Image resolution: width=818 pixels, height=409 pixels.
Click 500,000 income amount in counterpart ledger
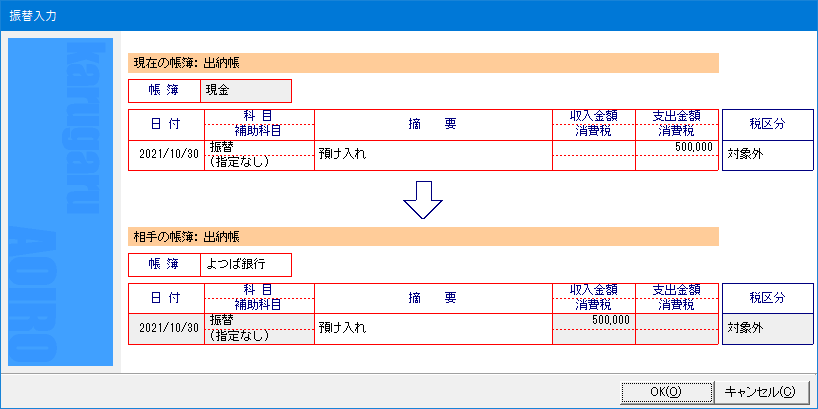point(594,321)
